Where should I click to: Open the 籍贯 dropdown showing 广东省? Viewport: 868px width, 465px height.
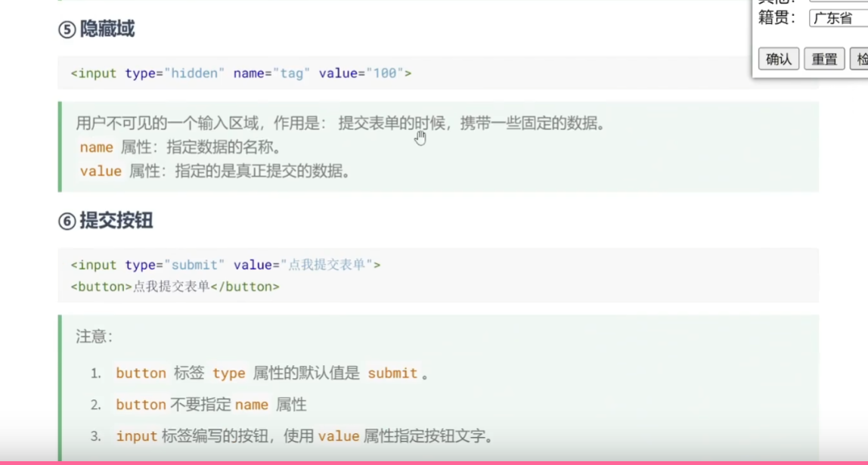[x=838, y=17]
